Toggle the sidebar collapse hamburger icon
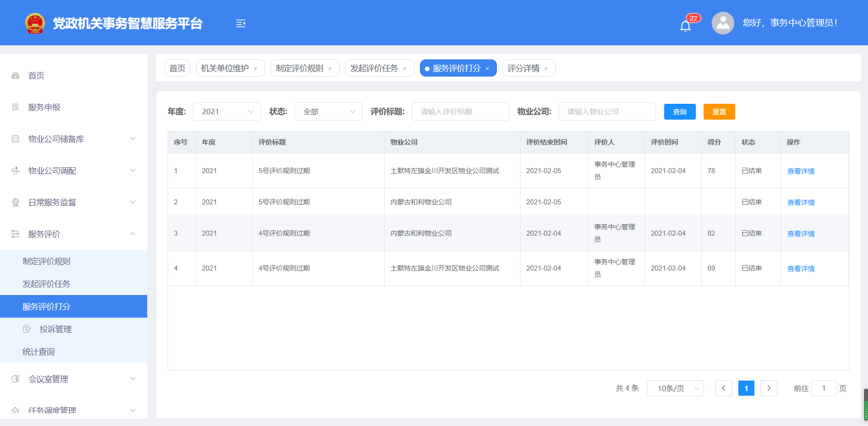The image size is (868, 426). click(241, 24)
